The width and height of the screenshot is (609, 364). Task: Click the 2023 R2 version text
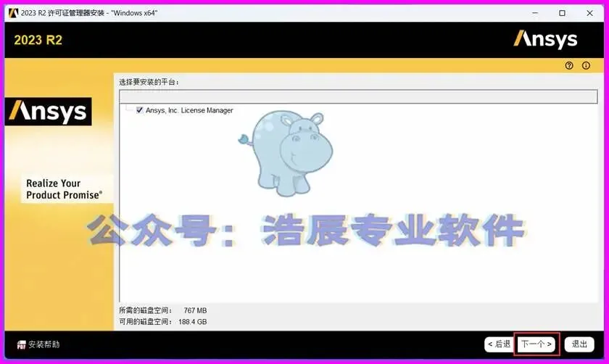pos(38,40)
